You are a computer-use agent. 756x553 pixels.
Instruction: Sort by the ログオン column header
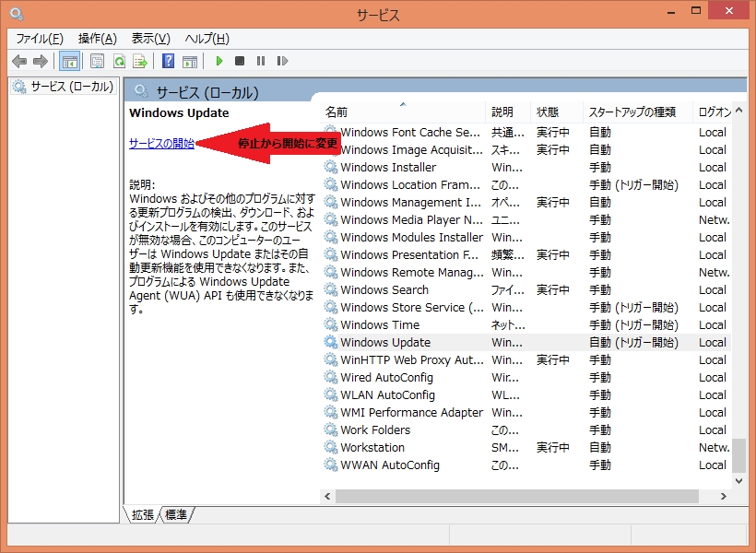pos(713,112)
